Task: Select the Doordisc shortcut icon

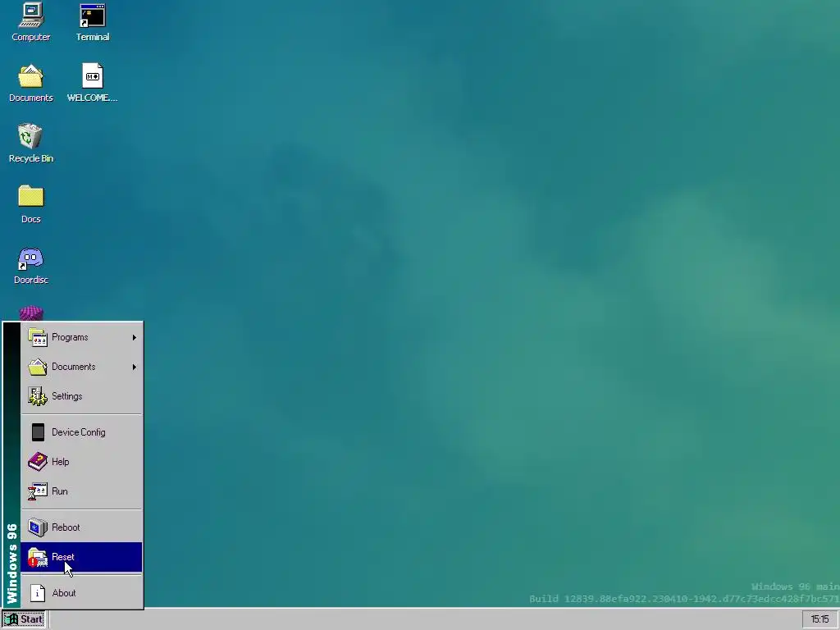Action: coord(30,258)
